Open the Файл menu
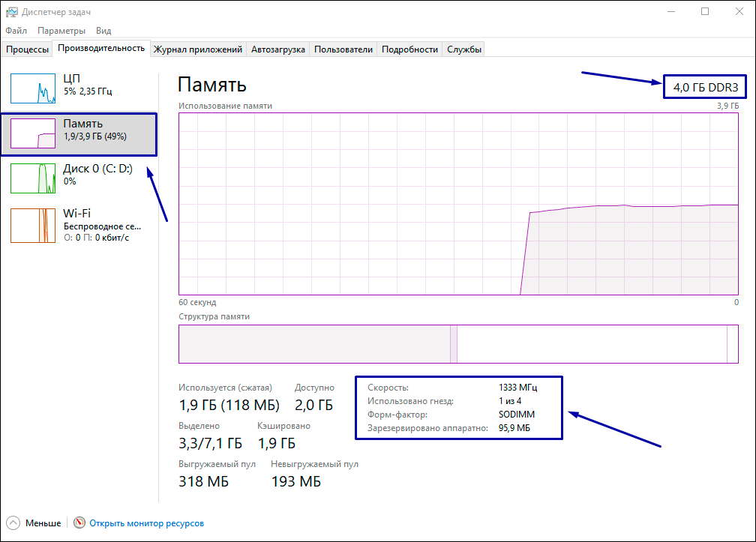Screen dimensions: 756x542 (16, 31)
